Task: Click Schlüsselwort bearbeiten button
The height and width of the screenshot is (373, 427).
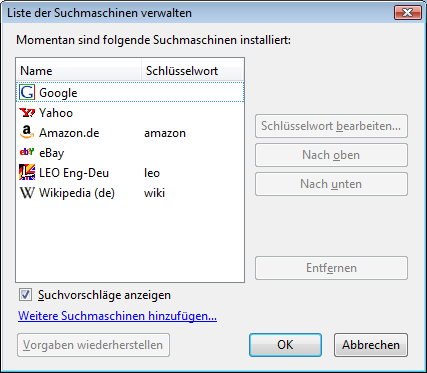Action: point(331,126)
